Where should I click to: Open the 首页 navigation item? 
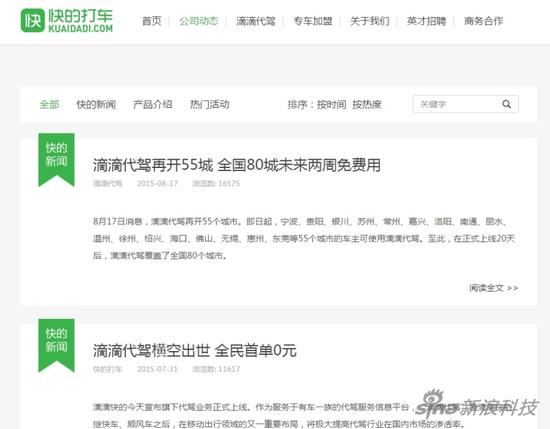point(152,21)
